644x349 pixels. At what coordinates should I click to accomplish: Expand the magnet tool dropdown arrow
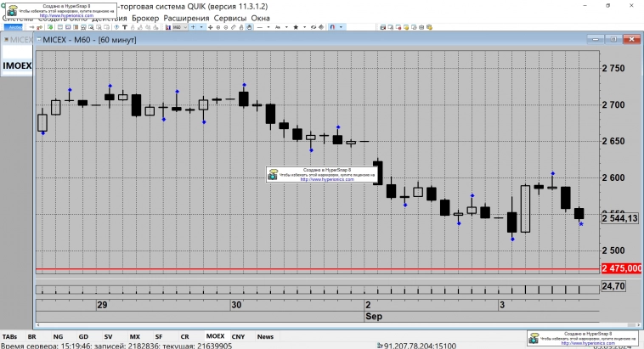(x=341, y=27)
